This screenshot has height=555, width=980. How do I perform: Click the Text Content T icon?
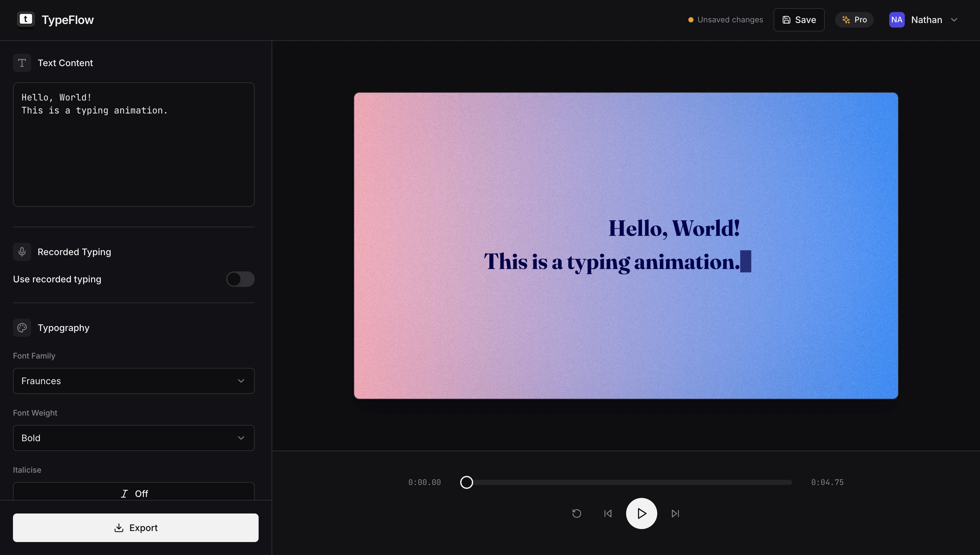[x=22, y=63]
